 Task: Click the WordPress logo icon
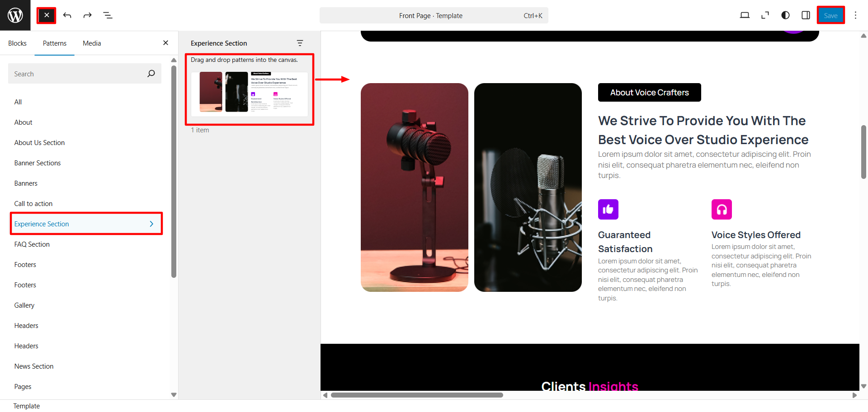15,15
